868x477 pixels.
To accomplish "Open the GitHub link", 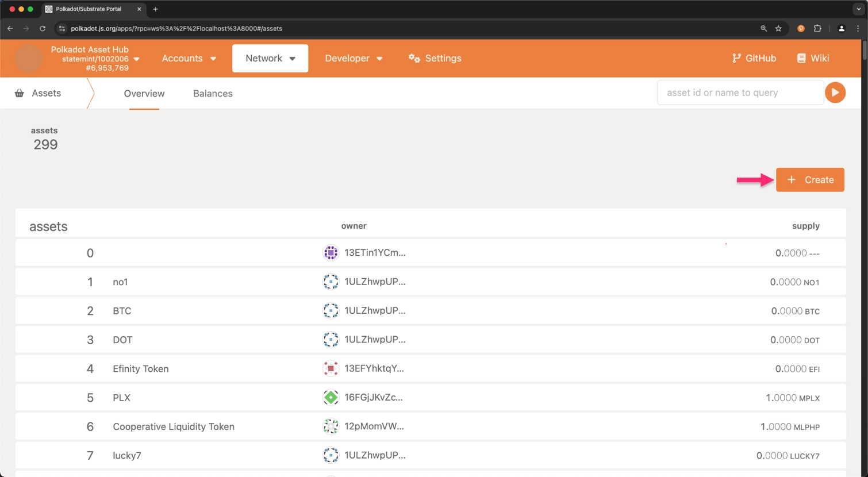I will click(754, 58).
